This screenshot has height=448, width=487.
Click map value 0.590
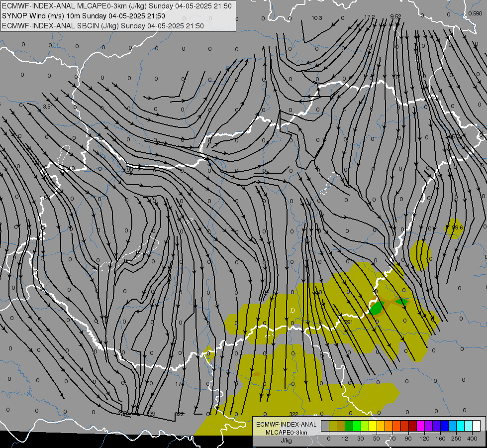coord(475,13)
